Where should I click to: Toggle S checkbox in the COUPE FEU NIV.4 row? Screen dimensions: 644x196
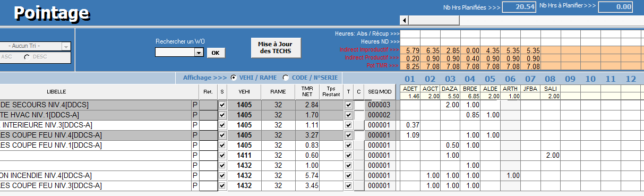222,135
